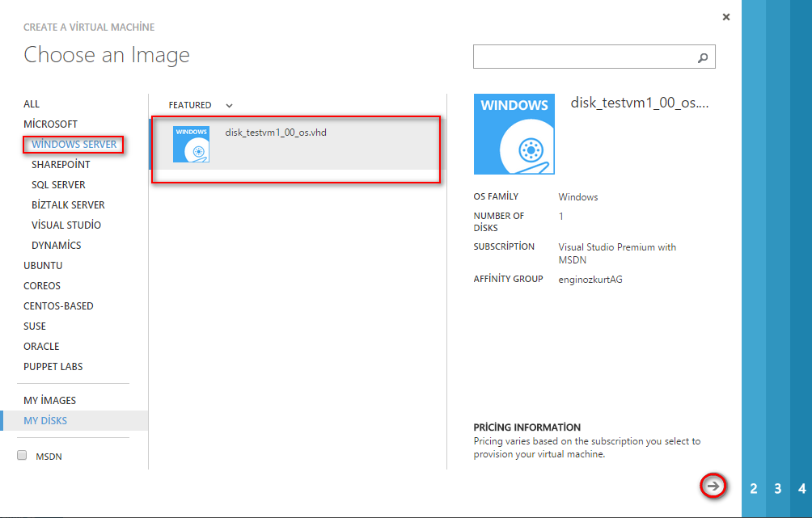This screenshot has height=518, width=812.
Task: Open the BizTalk Server image category
Action: 68,205
